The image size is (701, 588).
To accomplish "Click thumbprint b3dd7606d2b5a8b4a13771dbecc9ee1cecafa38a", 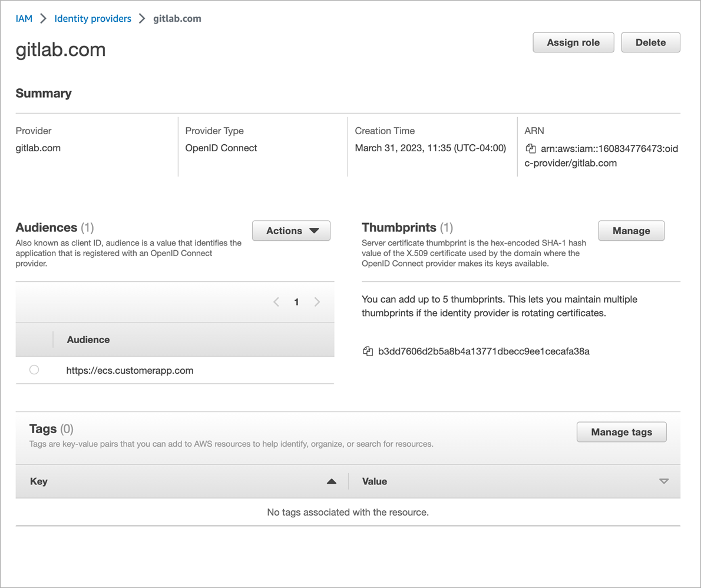I will 484,351.
